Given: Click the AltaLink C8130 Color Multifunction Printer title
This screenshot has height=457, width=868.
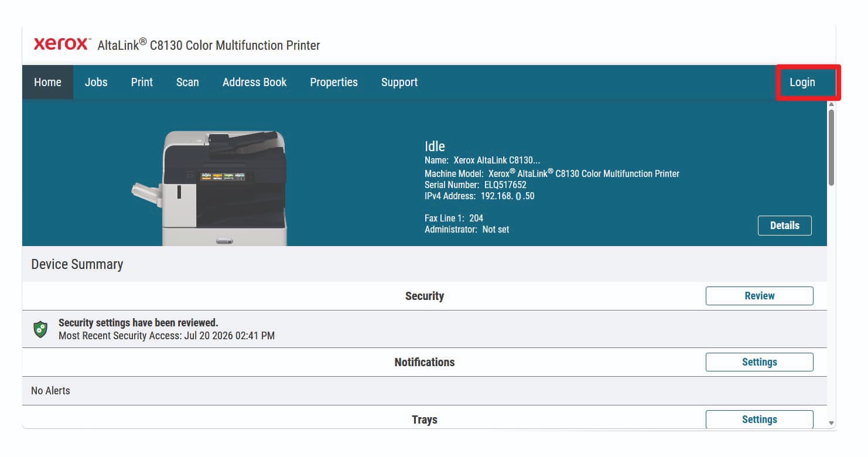Looking at the screenshot, I should [209, 45].
